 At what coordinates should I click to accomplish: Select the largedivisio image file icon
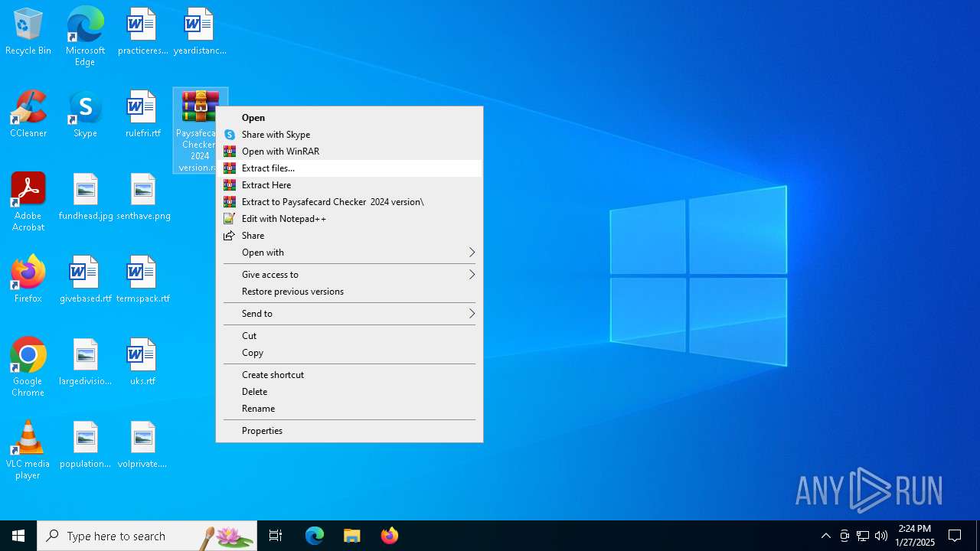pyautogui.click(x=85, y=363)
